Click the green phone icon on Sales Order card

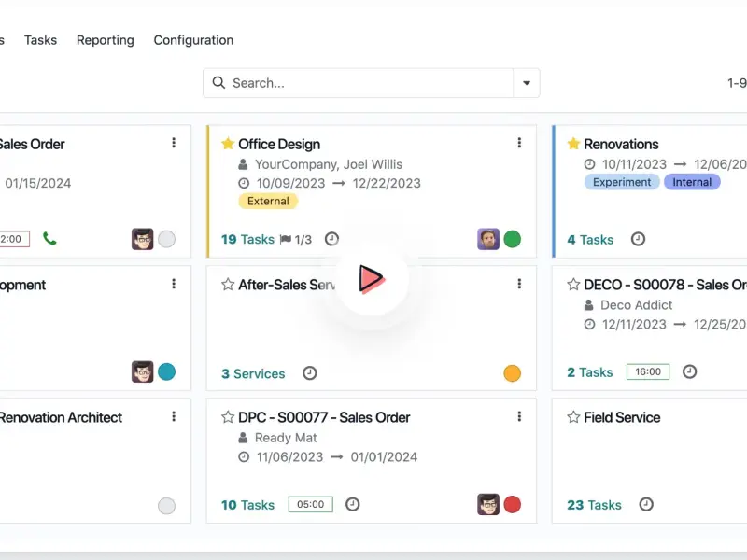pyautogui.click(x=49, y=239)
